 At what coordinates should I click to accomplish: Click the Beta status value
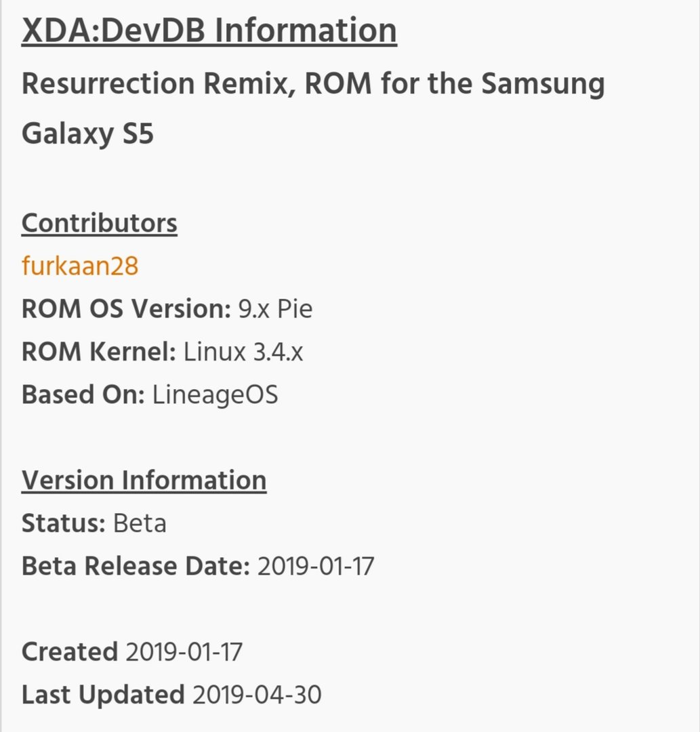click(140, 523)
